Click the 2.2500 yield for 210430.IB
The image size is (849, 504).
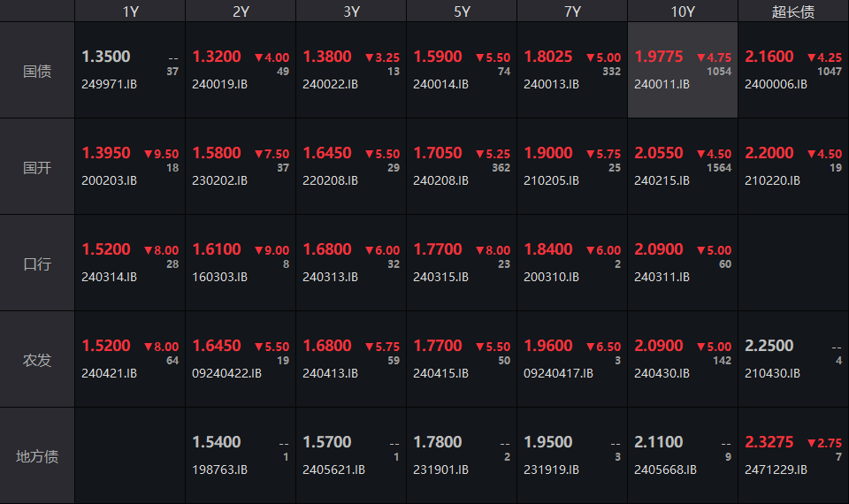click(x=769, y=346)
